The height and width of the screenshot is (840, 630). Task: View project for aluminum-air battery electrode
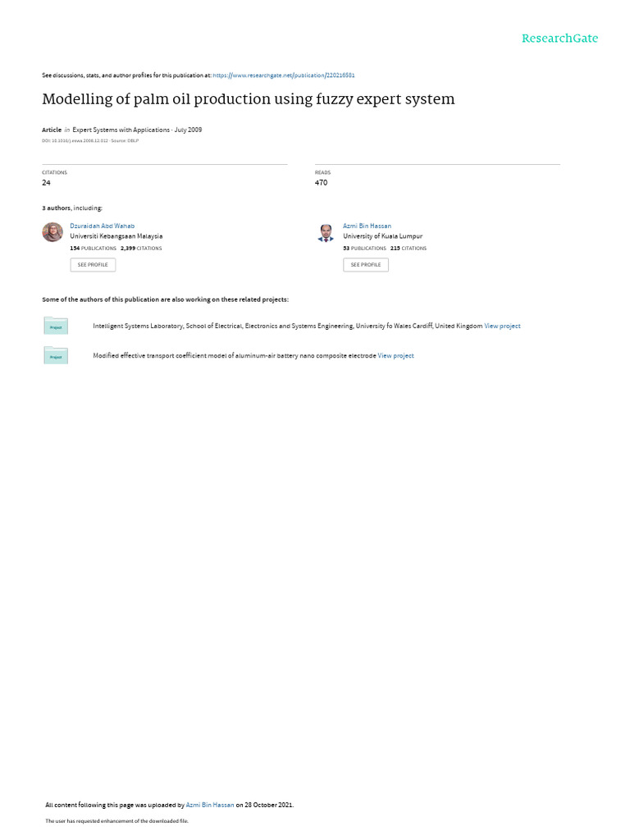(395, 356)
